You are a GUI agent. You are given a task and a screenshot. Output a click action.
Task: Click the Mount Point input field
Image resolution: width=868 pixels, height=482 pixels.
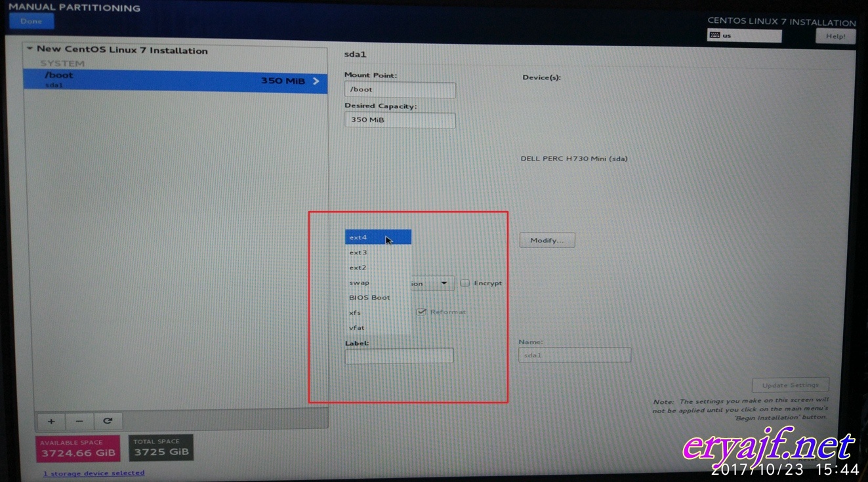click(400, 90)
